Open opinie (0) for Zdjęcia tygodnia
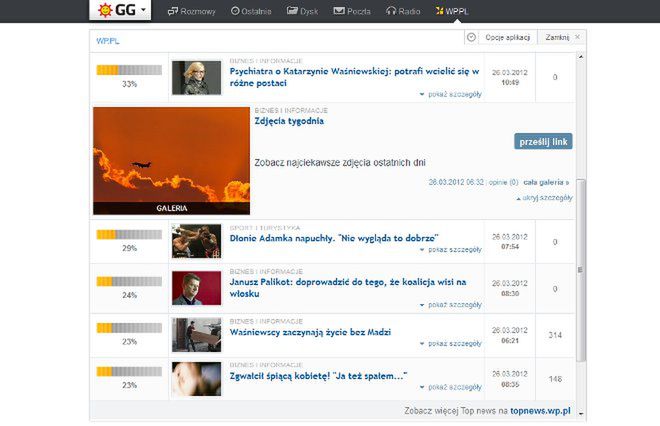This screenshot has width=660, height=426. point(503,182)
